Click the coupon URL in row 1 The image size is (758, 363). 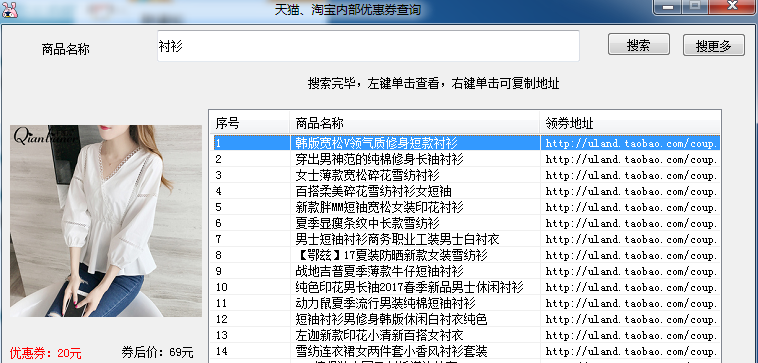tap(631, 144)
